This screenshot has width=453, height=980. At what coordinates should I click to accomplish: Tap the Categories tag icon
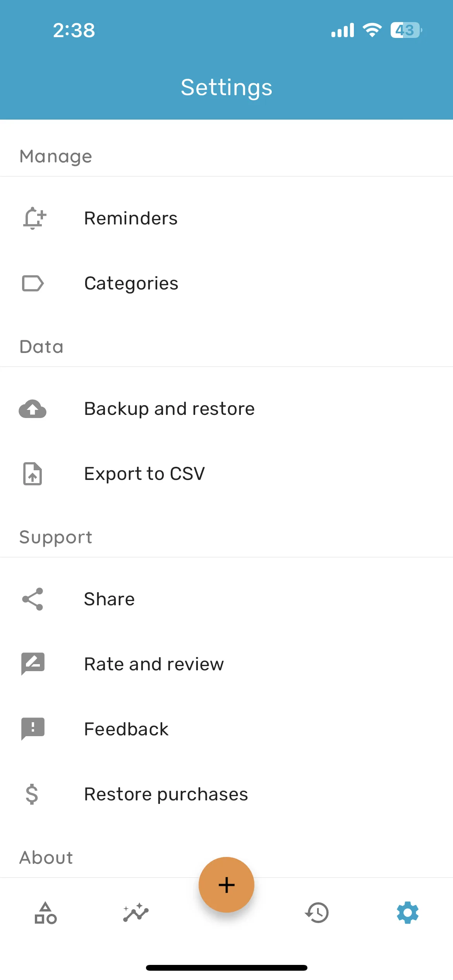pyautogui.click(x=33, y=283)
